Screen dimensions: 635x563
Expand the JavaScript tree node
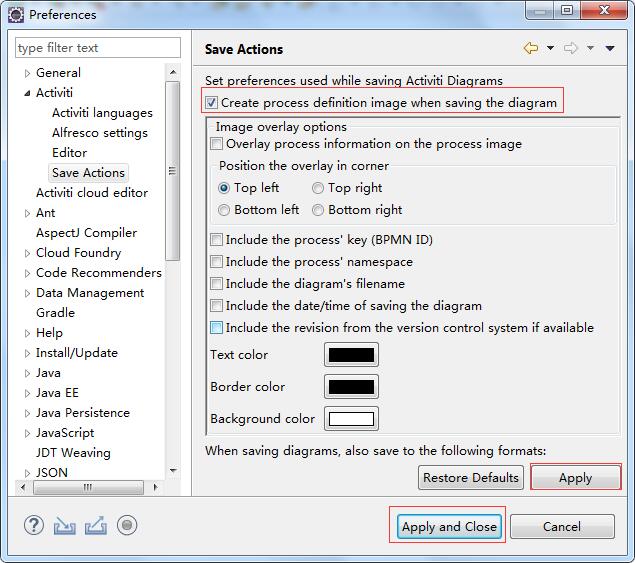pos(27,433)
